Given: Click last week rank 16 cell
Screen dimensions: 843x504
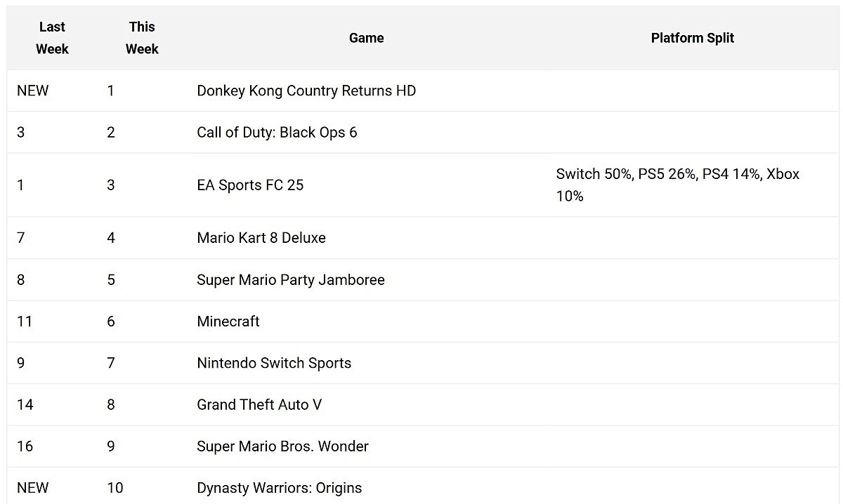Looking at the screenshot, I should click(x=25, y=446).
